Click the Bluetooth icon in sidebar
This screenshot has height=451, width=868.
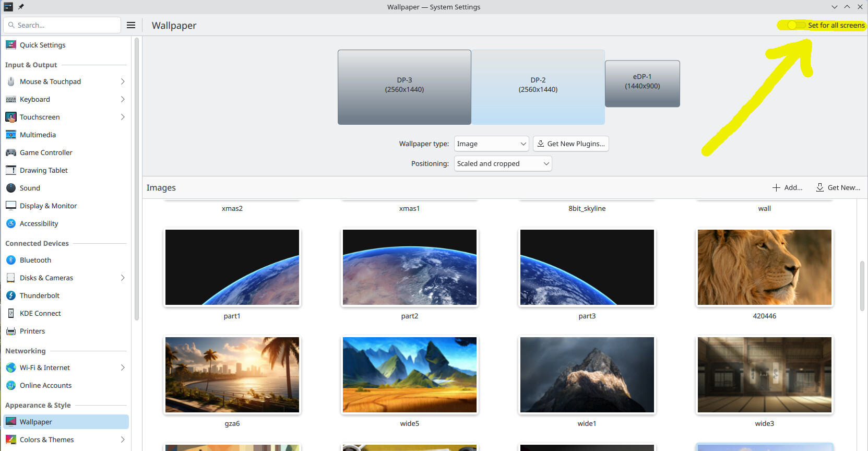point(11,260)
